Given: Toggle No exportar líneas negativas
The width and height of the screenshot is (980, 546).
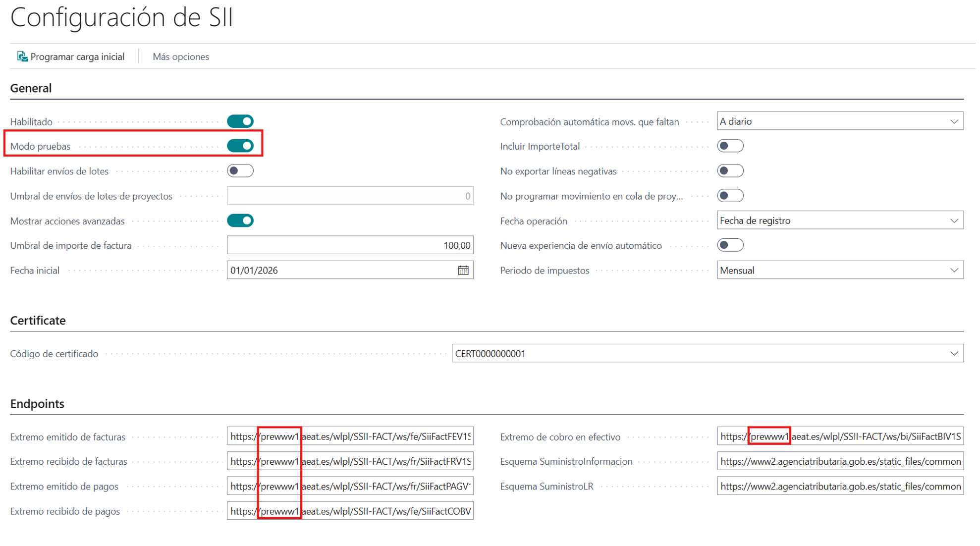Looking at the screenshot, I should pyautogui.click(x=730, y=171).
